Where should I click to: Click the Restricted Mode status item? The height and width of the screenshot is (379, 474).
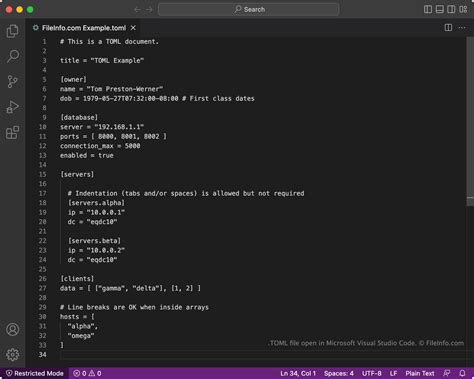[35, 373]
